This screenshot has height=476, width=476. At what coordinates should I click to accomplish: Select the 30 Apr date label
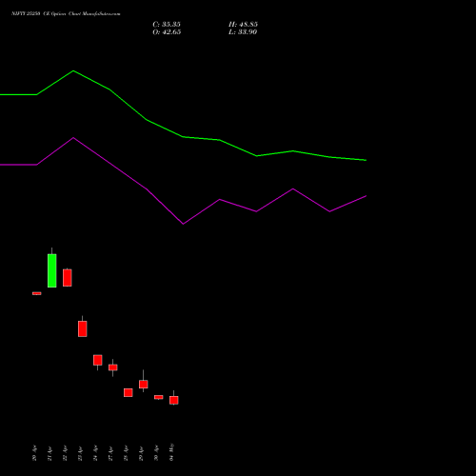pos(156,453)
